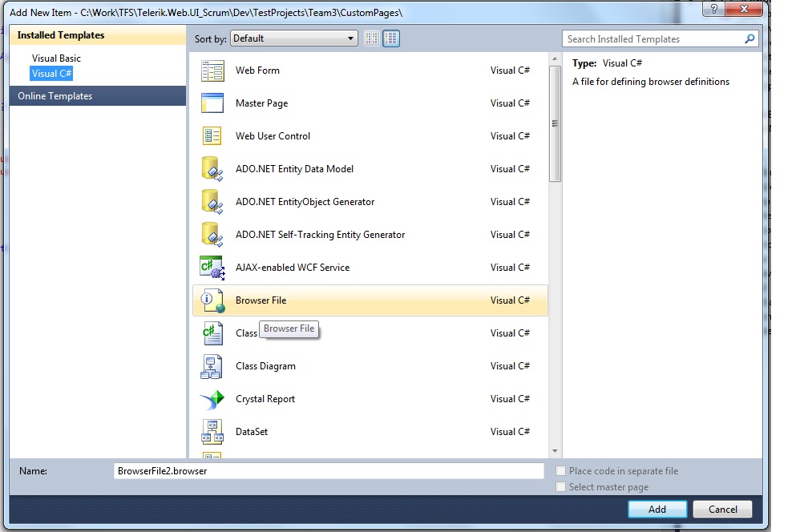Click the "Class Diagram" label

266,366
